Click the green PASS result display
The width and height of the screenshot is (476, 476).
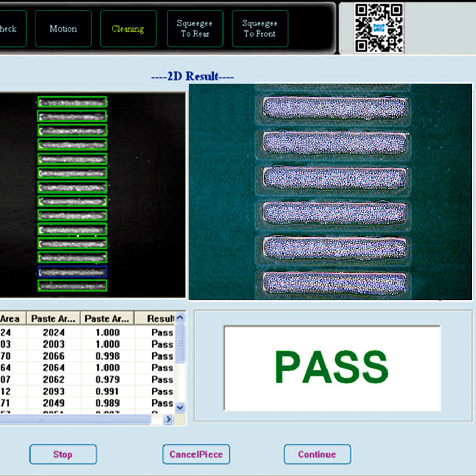(x=332, y=368)
